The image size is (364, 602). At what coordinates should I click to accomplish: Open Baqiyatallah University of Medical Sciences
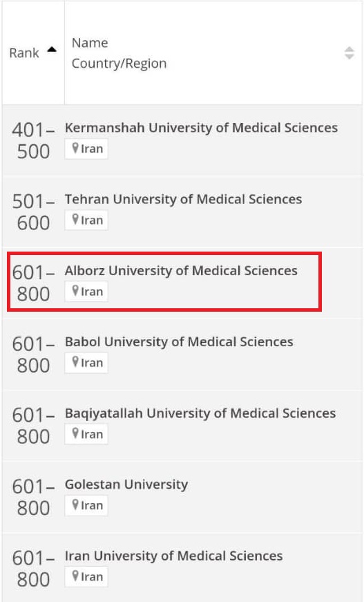(200, 413)
